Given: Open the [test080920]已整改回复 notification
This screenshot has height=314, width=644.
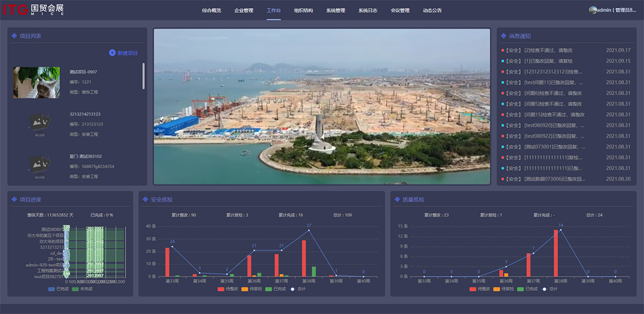Looking at the screenshot, I should (x=566, y=125).
